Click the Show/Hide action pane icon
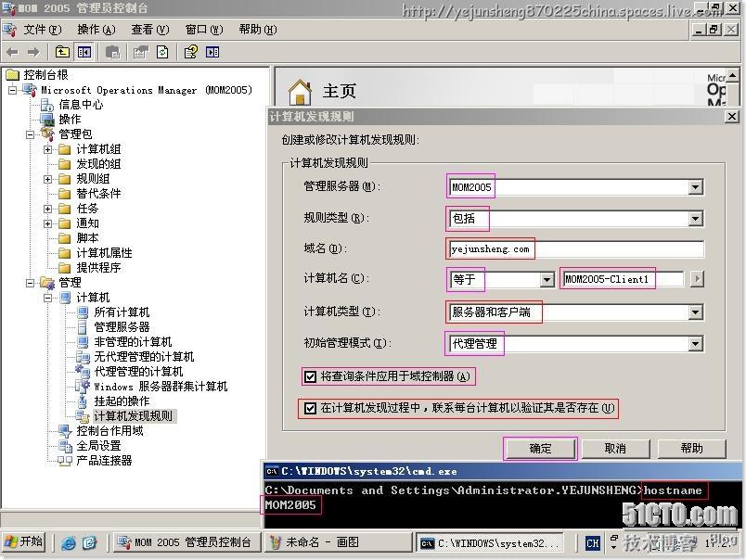746x560 pixels. point(212,52)
